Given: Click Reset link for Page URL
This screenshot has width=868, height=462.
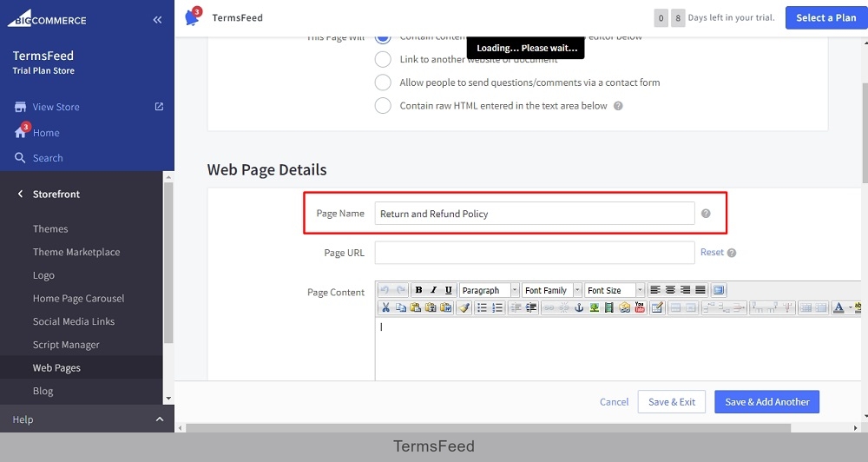Looking at the screenshot, I should tap(712, 252).
